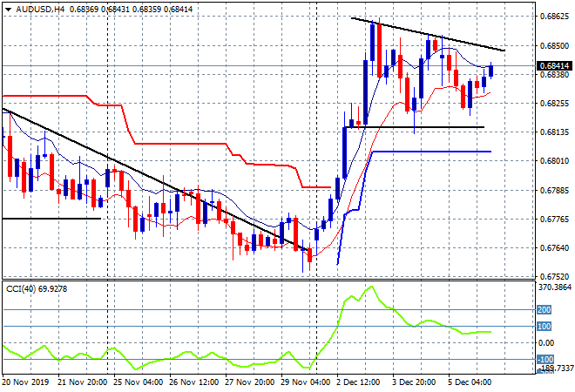Click the CCI(40) 69.9278 indicator label

(x=37, y=289)
